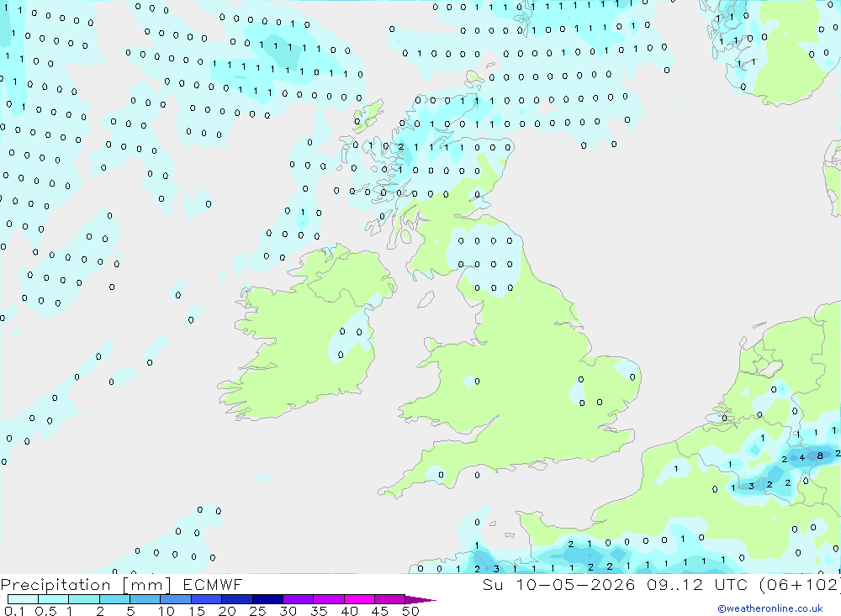
Task: Select the 40–45 mm magenta legend swatch
Action: coord(359,599)
